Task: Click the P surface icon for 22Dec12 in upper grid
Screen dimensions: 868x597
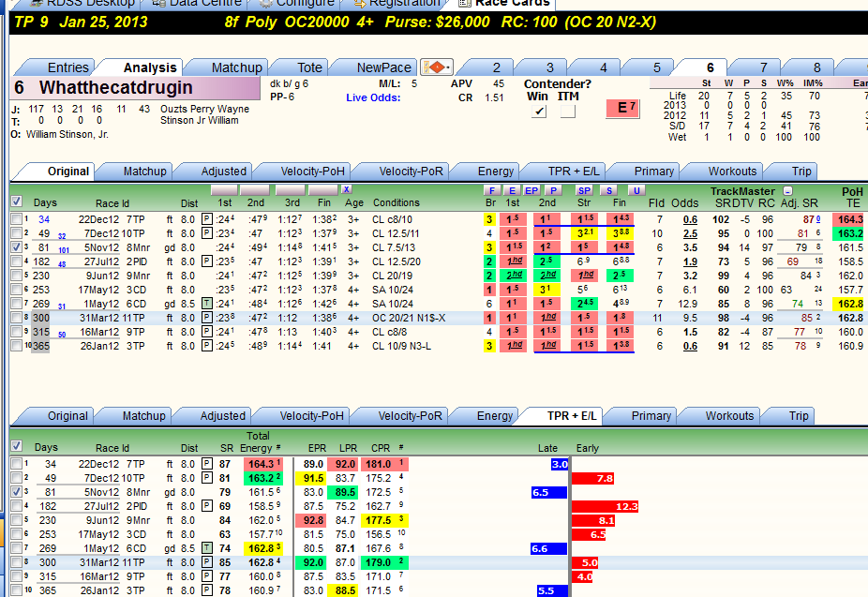Action: tap(206, 219)
